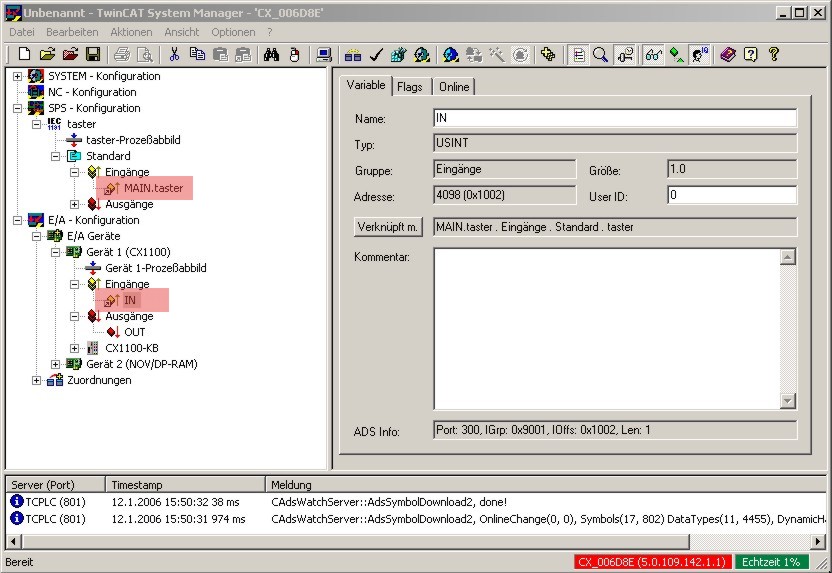Switch to the Flags tab

coord(410,86)
